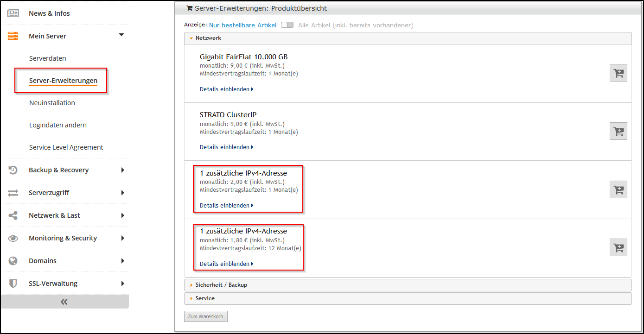Select Nur bestellbare Artikel option

point(242,25)
